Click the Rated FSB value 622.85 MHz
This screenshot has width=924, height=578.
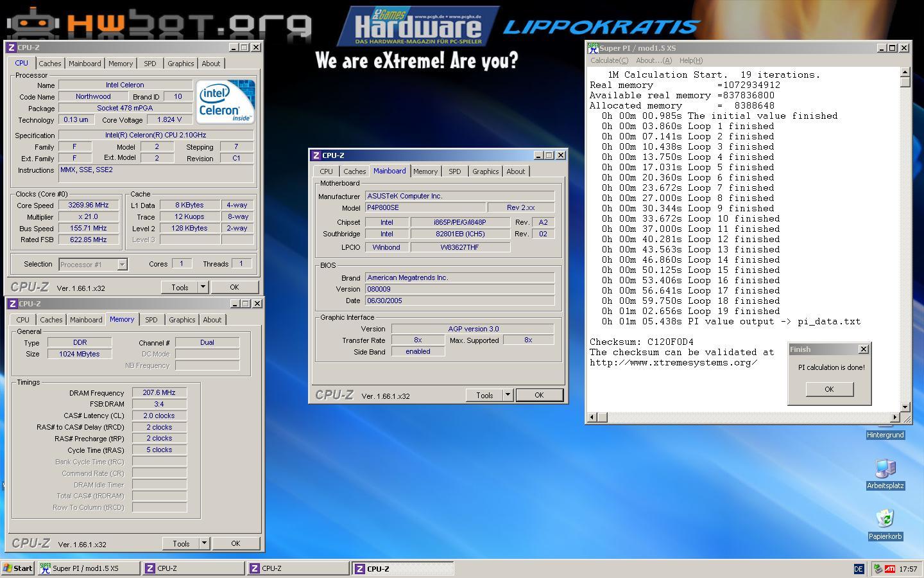(89, 240)
